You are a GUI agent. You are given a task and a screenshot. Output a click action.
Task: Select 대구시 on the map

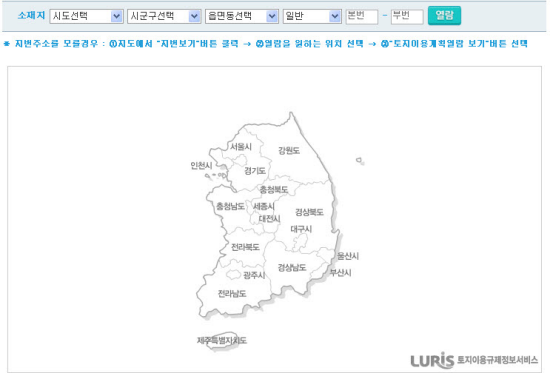[301, 229]
